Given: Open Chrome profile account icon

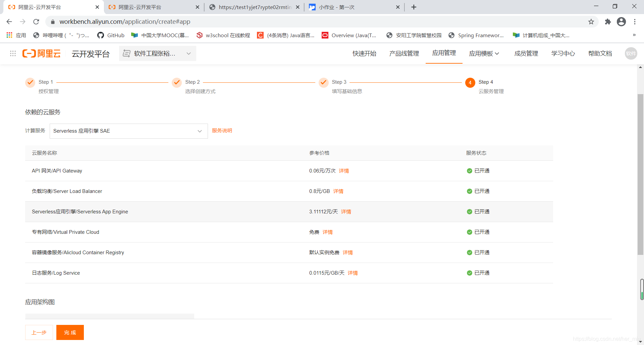Looking at the screenshot, I should 621,22.
